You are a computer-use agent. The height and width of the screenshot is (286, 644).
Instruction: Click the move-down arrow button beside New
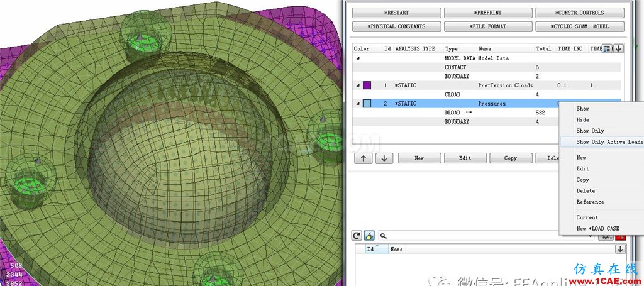click(x=384, y=158)
